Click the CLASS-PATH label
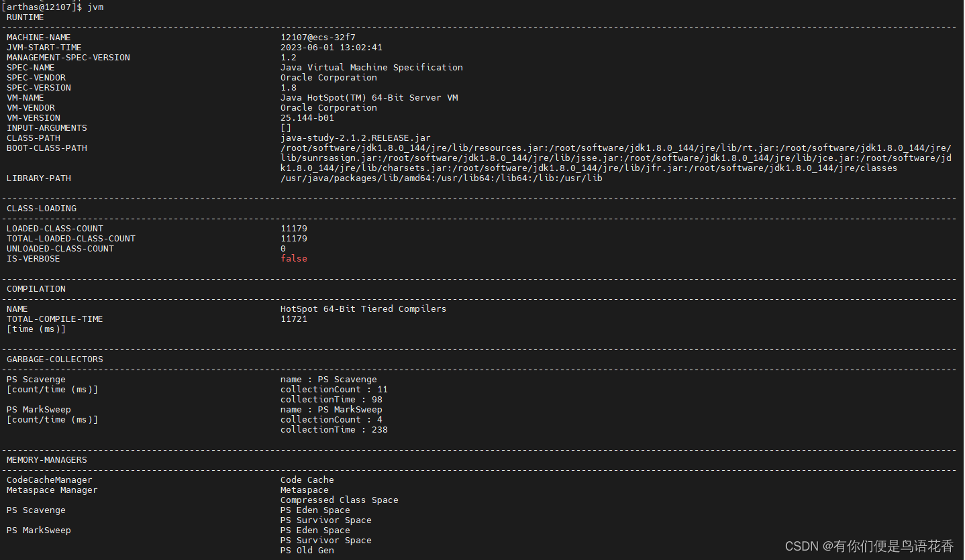This screenshot has height=560, width=965. 34,138
